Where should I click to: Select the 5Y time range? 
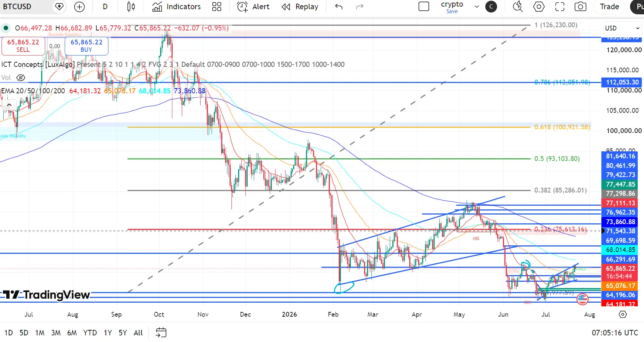(x=123, y=333)
